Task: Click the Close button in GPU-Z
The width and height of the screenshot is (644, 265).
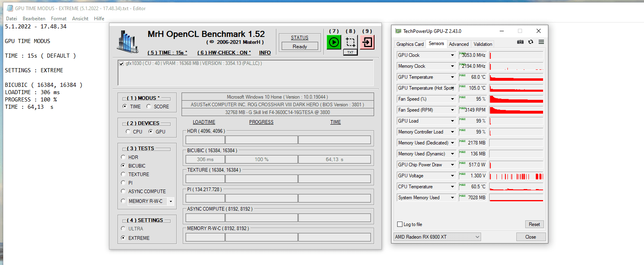Action: [x=531, y=237]
